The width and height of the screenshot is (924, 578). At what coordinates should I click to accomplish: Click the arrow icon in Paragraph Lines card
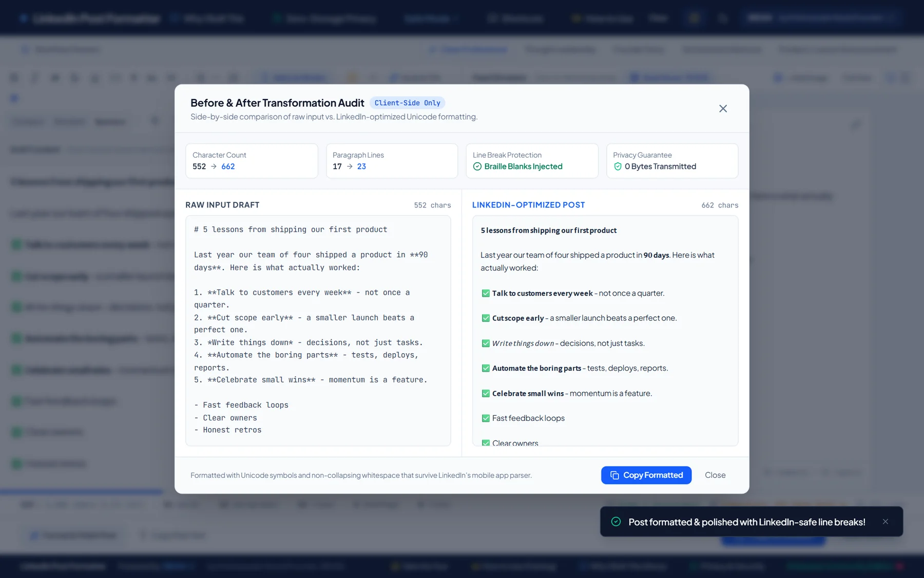[350, 166]
